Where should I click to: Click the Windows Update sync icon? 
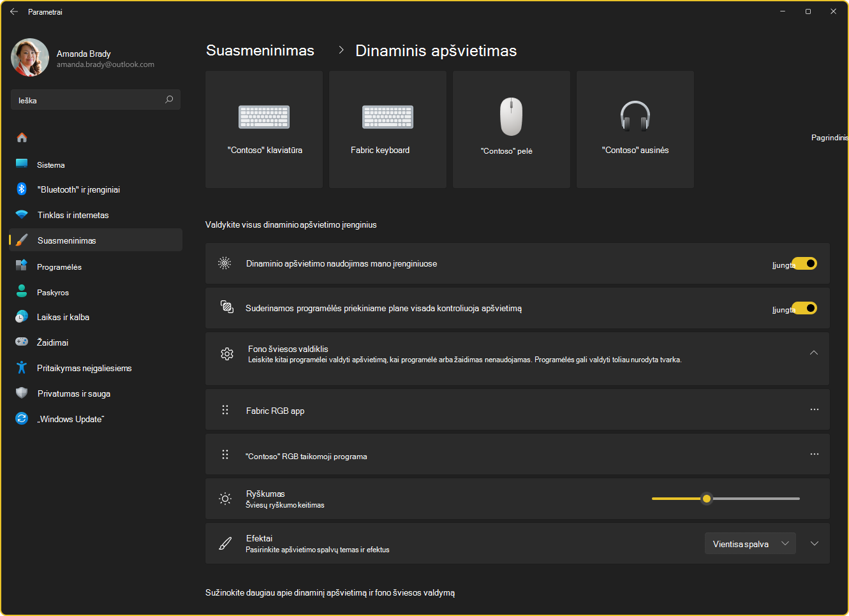coord(22,418)
